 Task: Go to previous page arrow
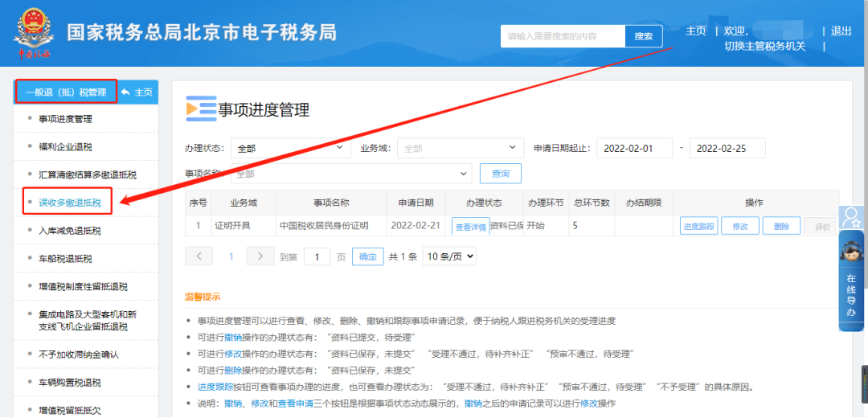click(199, 257)
